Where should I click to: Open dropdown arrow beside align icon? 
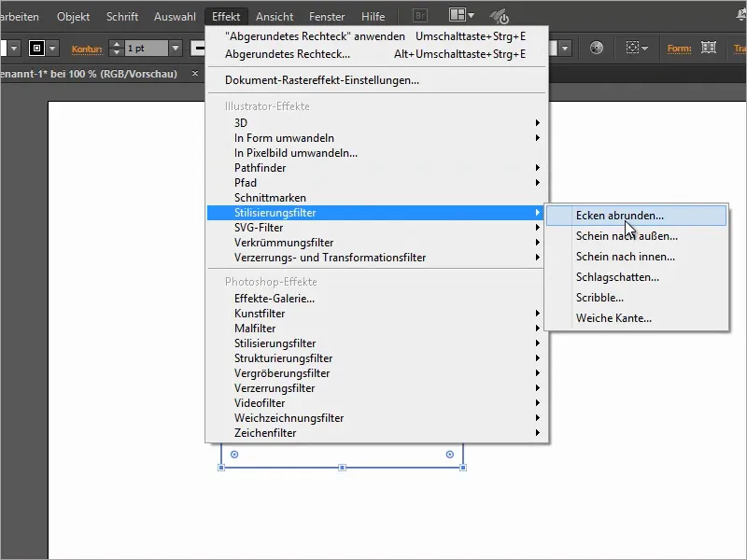click(x=644, y=49)
